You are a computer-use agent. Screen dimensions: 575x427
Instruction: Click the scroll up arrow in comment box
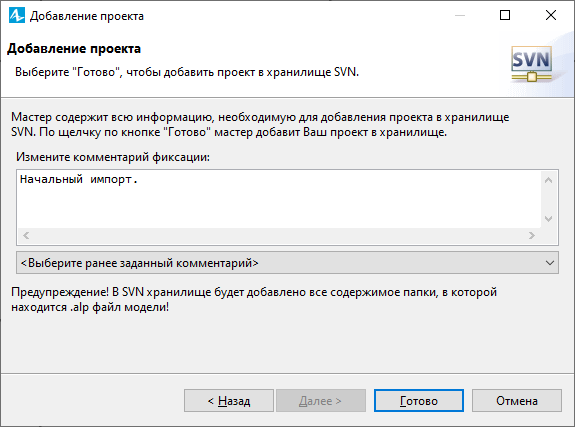[549, 180]
